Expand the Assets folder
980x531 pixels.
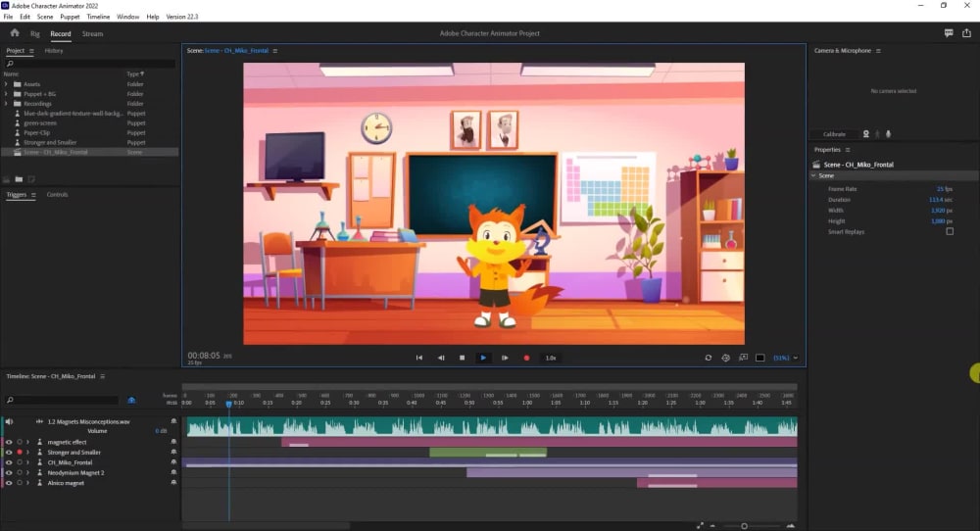coord(6,84)
